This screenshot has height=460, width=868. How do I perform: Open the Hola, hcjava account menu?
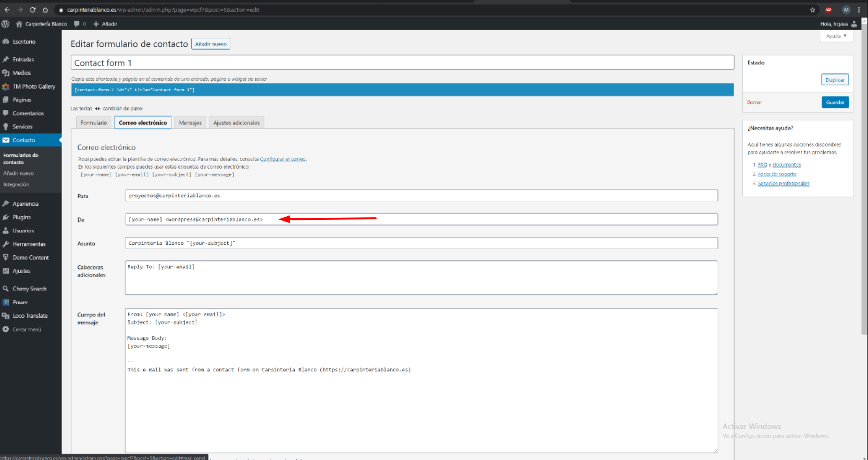(x=838, y=24)
